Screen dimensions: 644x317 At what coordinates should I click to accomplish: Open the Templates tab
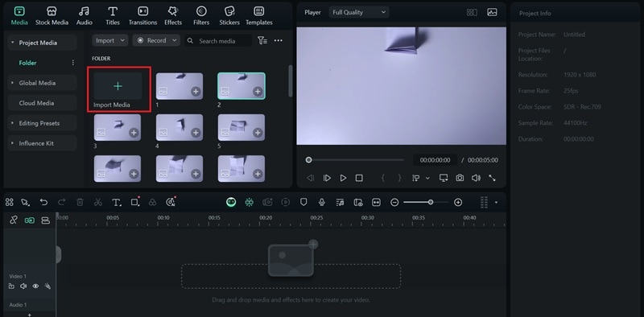point(258,16)
